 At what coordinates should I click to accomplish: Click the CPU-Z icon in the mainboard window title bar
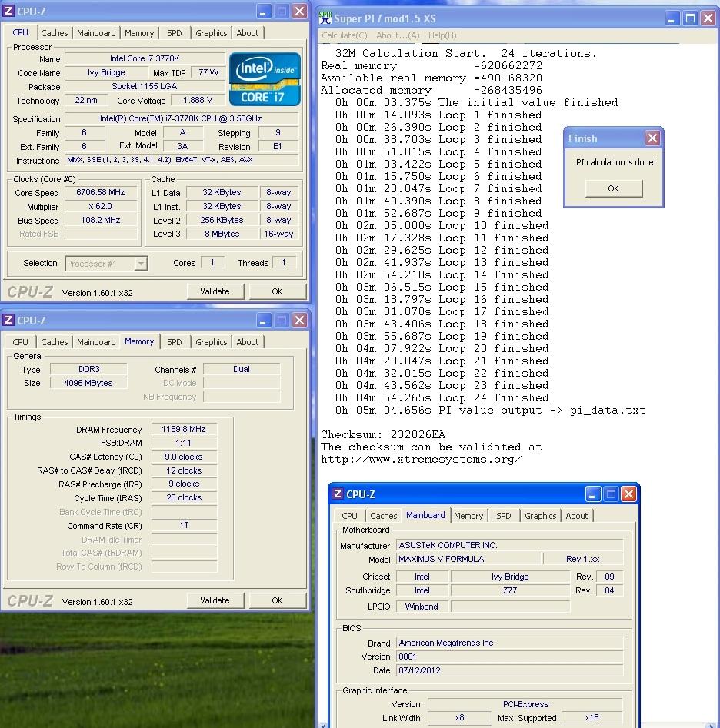point(338,494)
